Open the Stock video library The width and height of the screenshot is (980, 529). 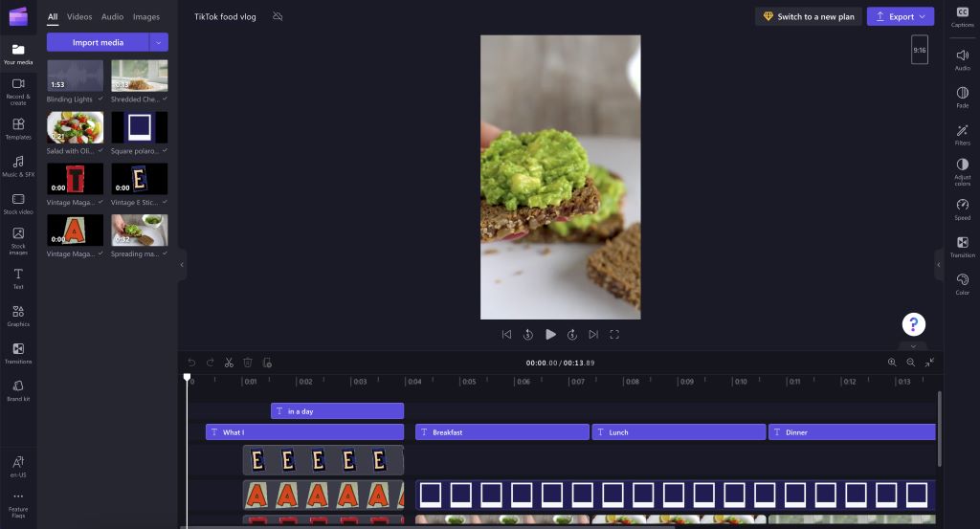pos(18,204)
